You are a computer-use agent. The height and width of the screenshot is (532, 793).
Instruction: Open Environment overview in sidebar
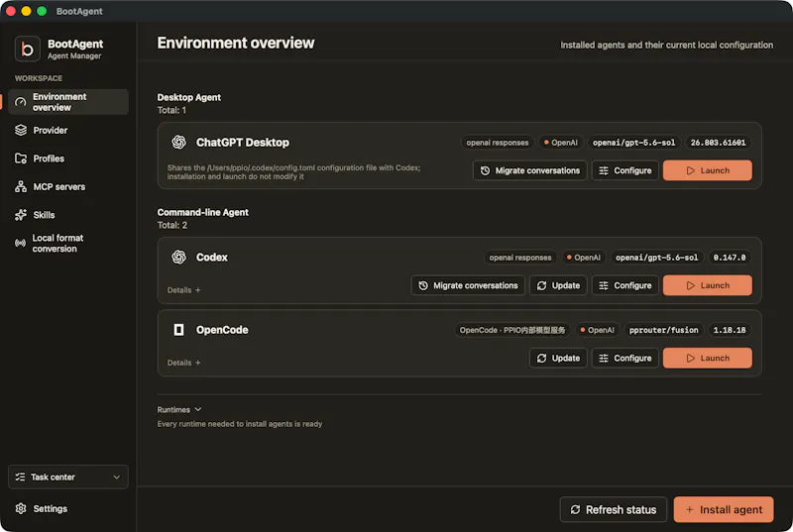pyautogui.click(x=68, y=102)
